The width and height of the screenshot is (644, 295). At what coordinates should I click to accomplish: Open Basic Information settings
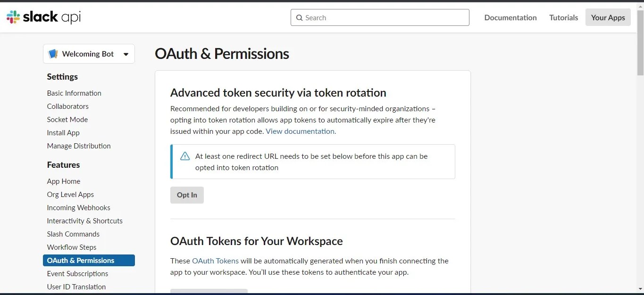[x=74, y=93]
